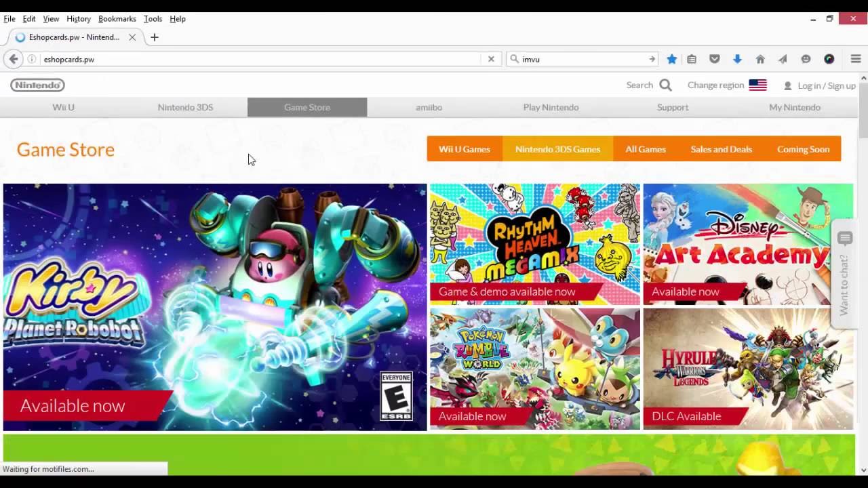Image resolution: width=868 pixels, height=488 pixels.
Task: Click the ESRB Everyone rating badge
Action: click(x=396, y=396)
